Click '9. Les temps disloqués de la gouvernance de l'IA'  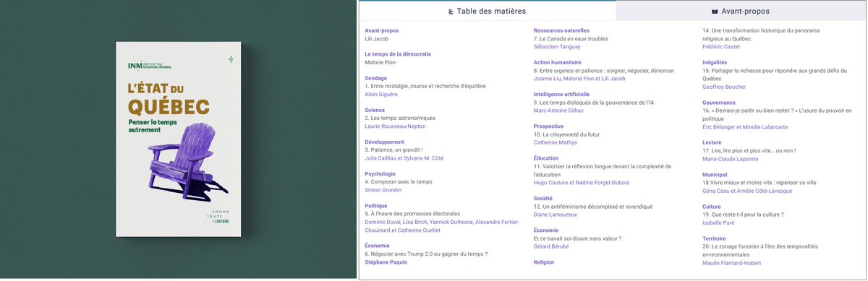coord(594,103)
